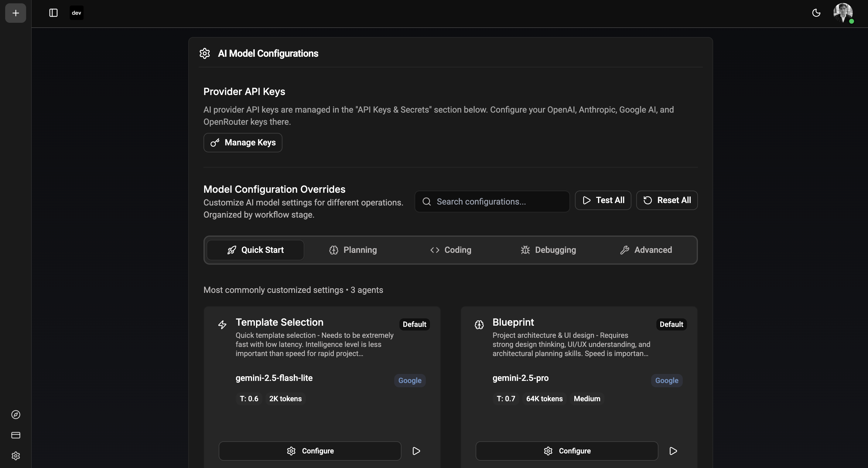The image size is (868, 468).
Task: Open the Advanced configuration tab
Action: tap(645, 250)
